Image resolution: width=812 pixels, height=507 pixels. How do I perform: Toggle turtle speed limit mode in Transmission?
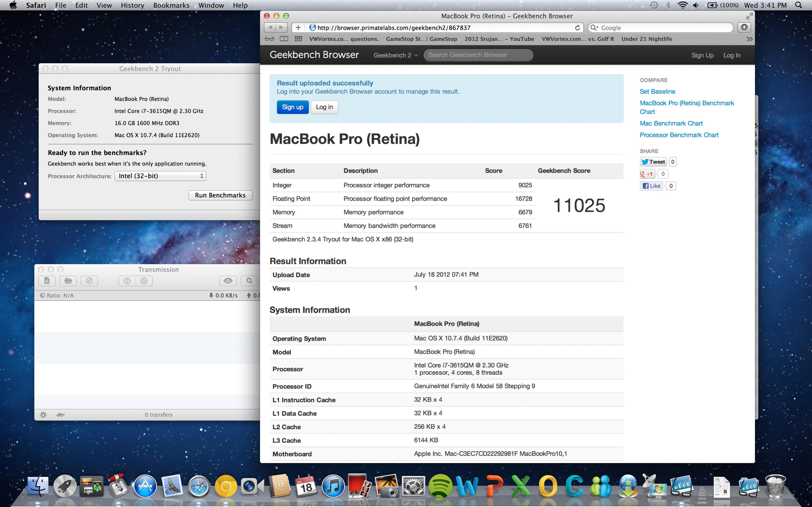[60, 415]
